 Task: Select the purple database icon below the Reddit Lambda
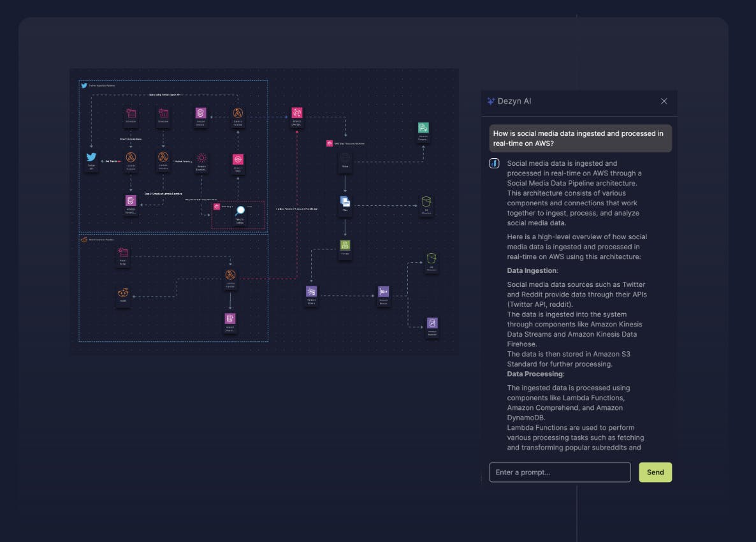(230, 318)
